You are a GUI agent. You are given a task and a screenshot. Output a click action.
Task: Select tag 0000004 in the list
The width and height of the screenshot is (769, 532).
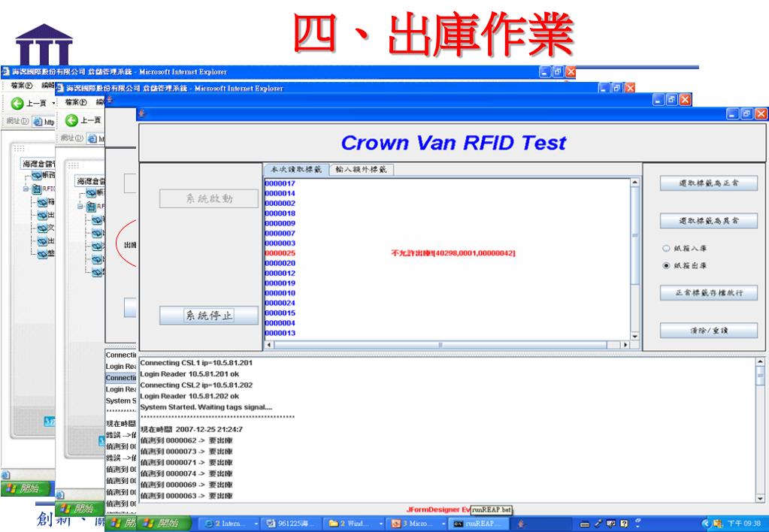[280, 322]
